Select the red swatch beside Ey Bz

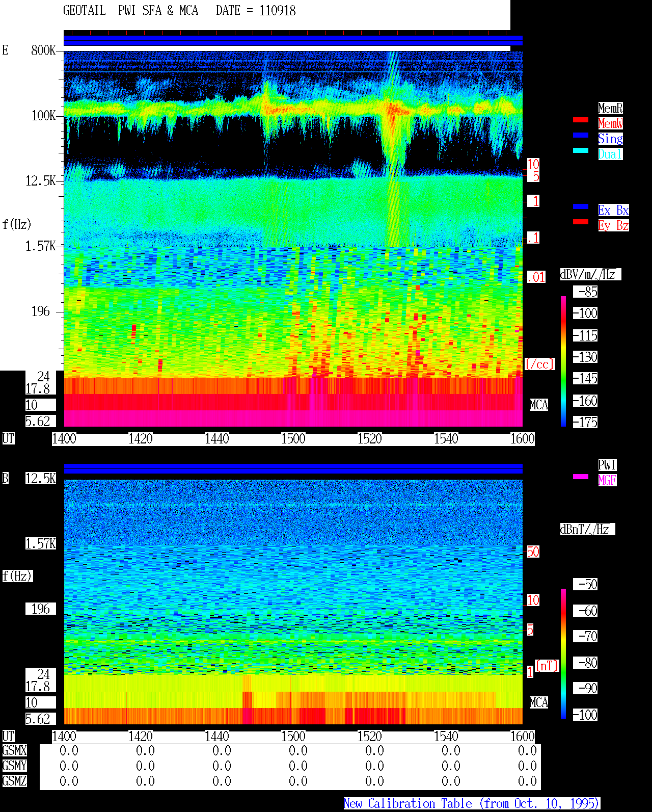tap(581, 222)
